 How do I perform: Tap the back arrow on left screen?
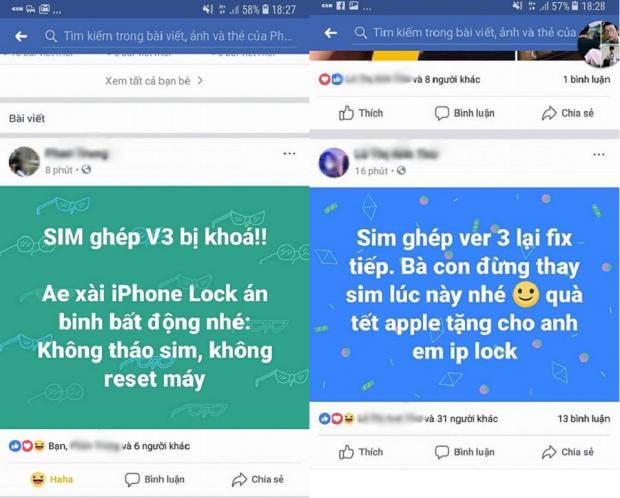click(21, 37)
